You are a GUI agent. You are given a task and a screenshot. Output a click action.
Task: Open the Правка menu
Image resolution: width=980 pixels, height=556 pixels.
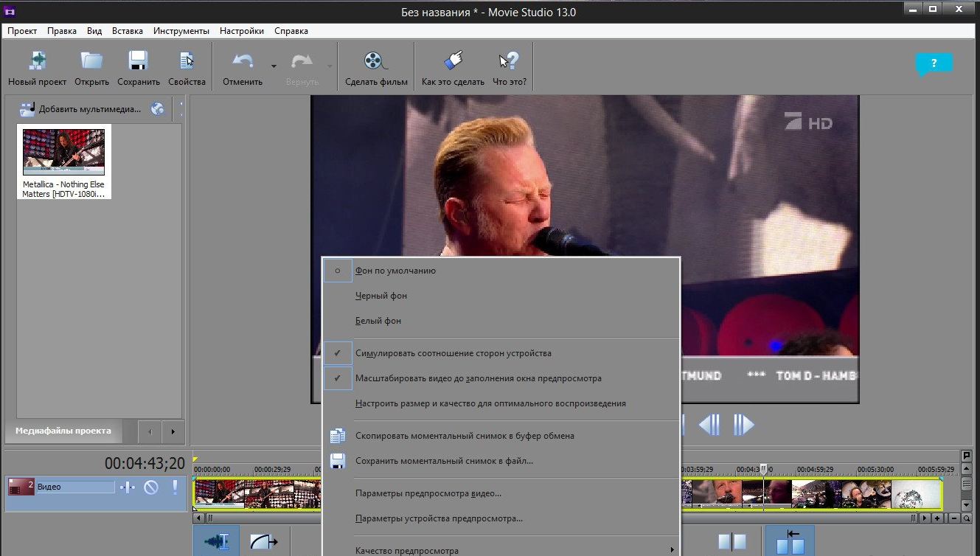(62, 31)
